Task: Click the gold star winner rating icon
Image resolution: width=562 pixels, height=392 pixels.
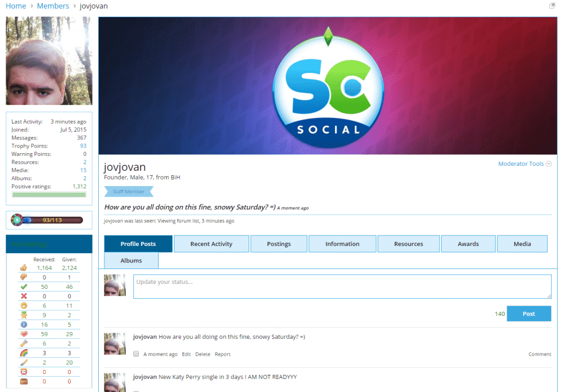Action: [24, 315]
